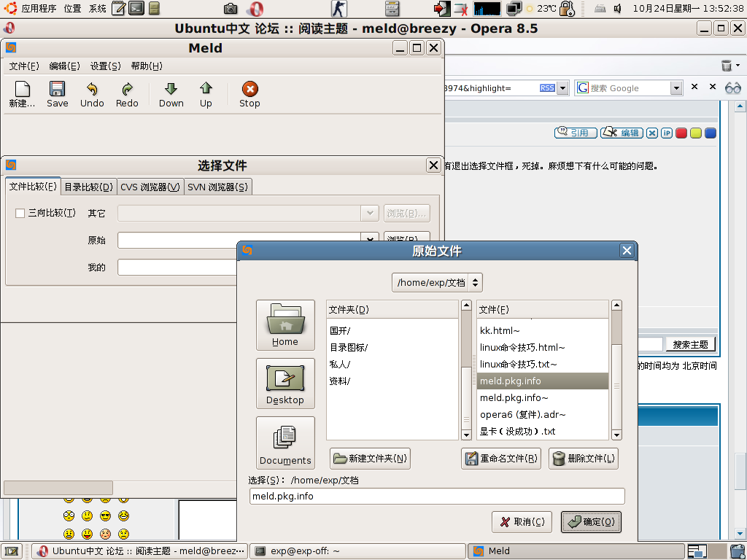Viewport: 747px width, 560px height.
Task: Expand the /home/exp/文档 path dropdown
Action: [437, 282]
